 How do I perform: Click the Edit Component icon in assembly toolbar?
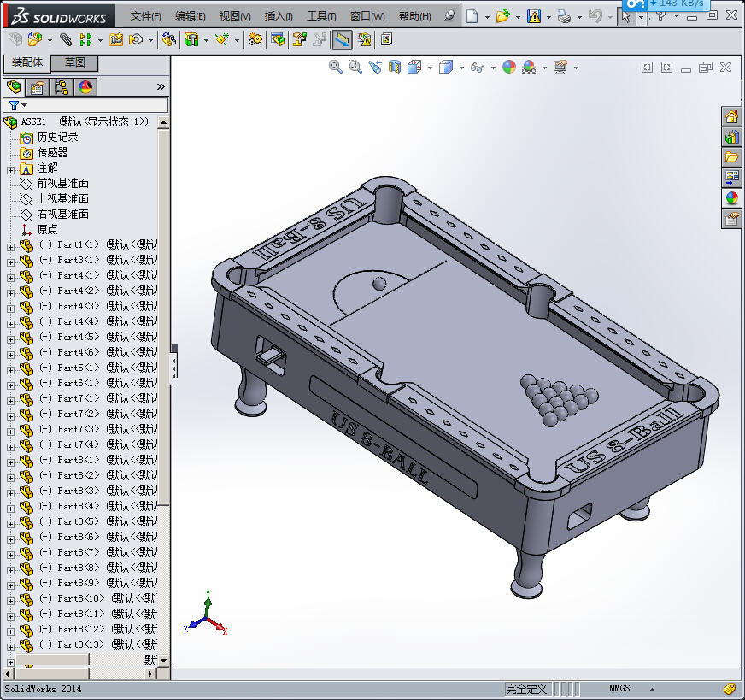(x=15, y=39)
